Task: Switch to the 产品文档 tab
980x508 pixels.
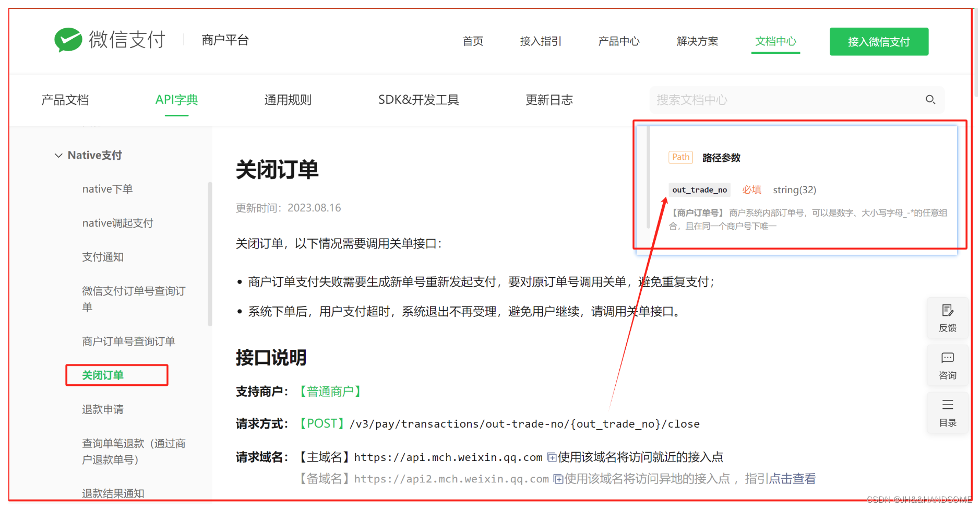Action: (65, 100)
